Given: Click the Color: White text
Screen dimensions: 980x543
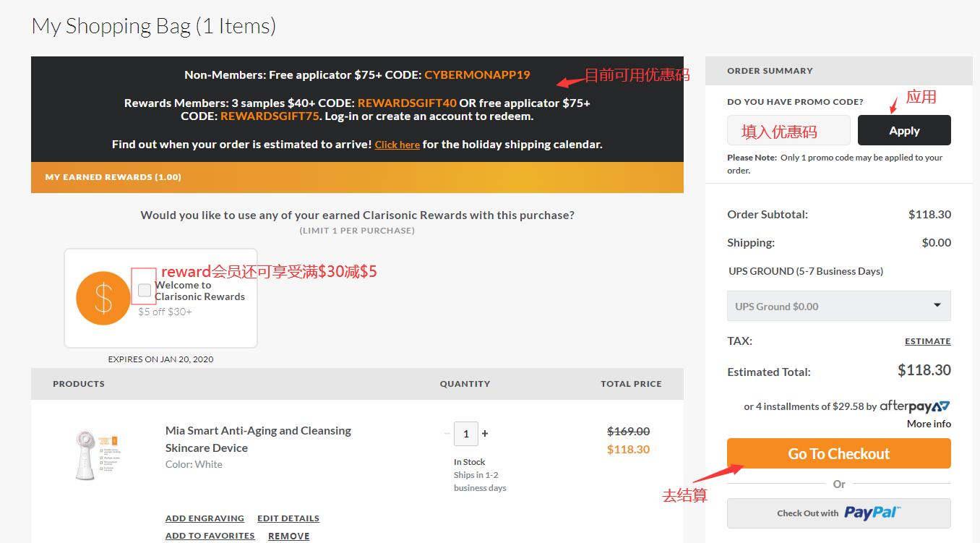Looking at the screenshot, I should pos(194,464).
